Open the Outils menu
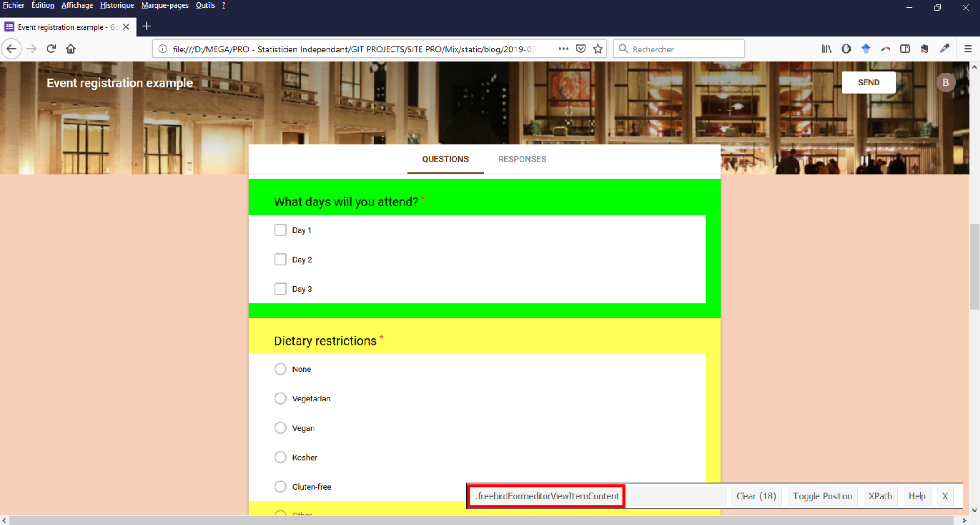 click(x=205, y=5)
